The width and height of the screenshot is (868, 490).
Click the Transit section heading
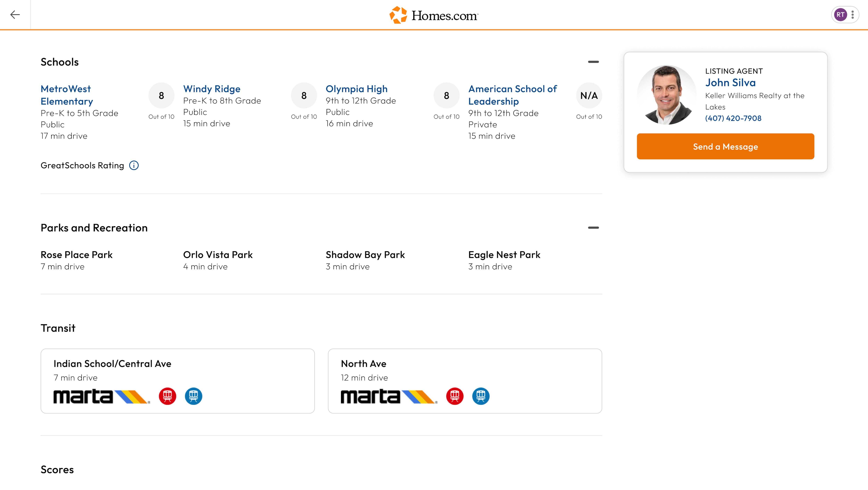click(x=58, y=328)
